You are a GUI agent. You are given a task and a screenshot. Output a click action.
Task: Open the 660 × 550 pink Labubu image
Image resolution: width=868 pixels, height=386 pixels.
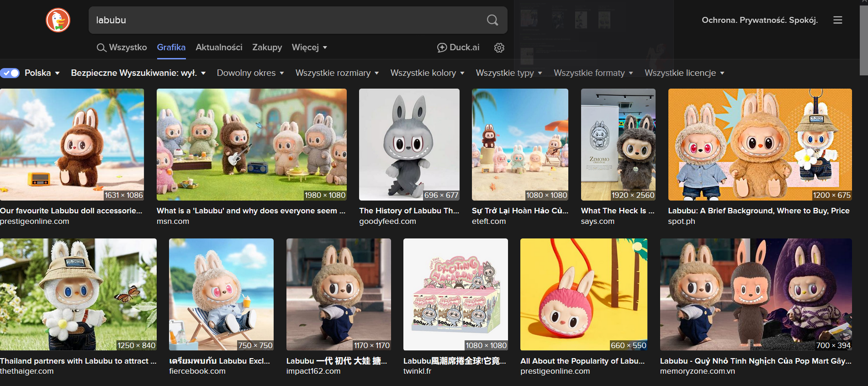click(584, 295)
